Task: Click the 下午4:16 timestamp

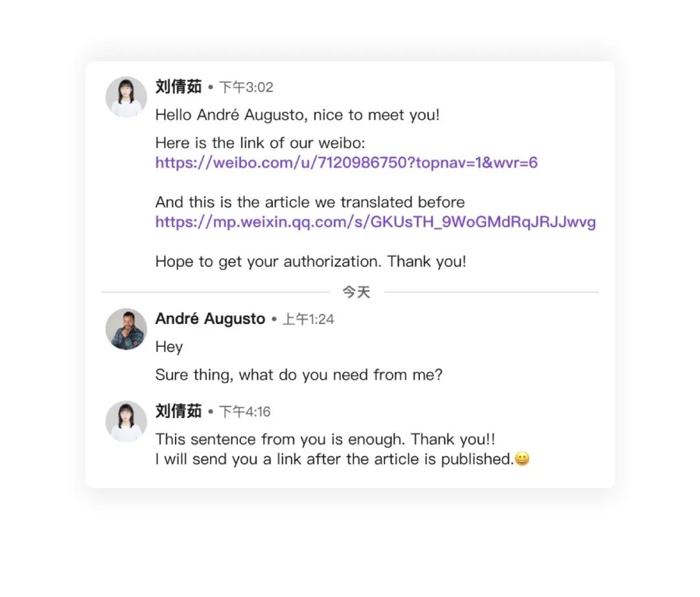Action: pos(244,412)
